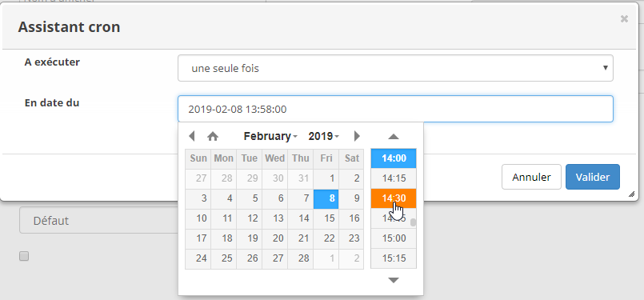Image resolution: width=644 pixels, height=300 pixels.
Task: Select the 14:30 time slot
Action: pos(394,198)
